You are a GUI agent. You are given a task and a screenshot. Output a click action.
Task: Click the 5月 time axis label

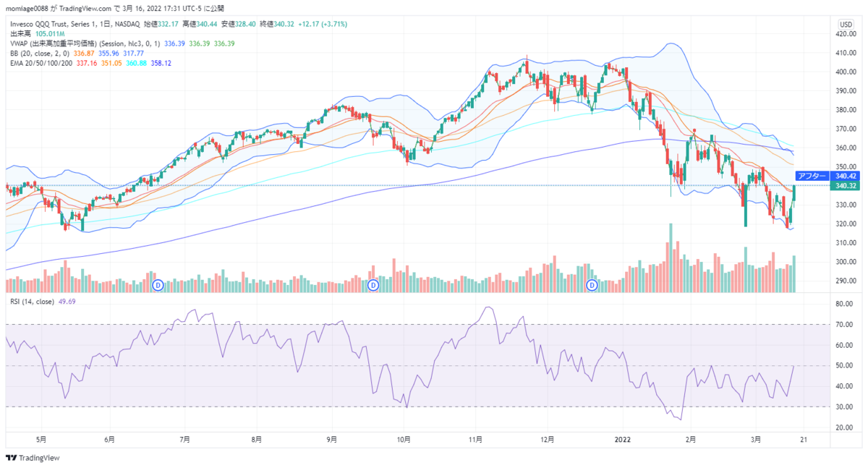41,439
